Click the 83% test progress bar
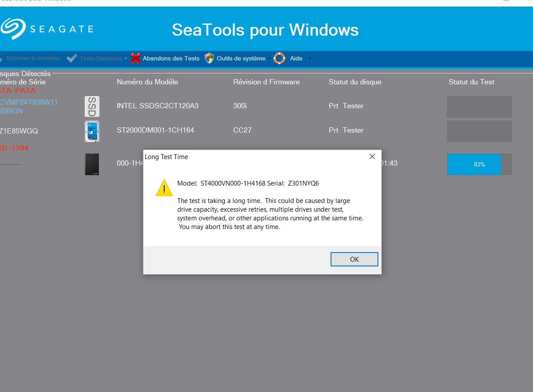 (480, 164)
